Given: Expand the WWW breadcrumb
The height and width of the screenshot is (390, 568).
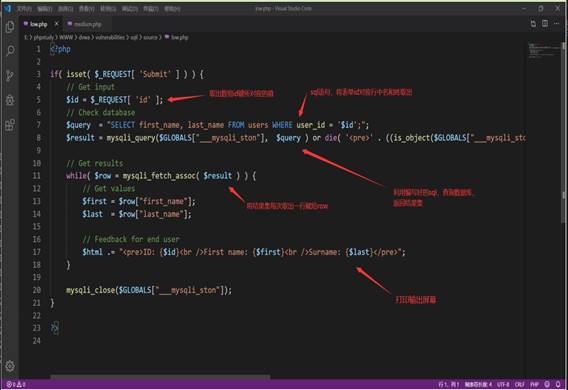Looking at the screenshot, I should coord(66,37).
